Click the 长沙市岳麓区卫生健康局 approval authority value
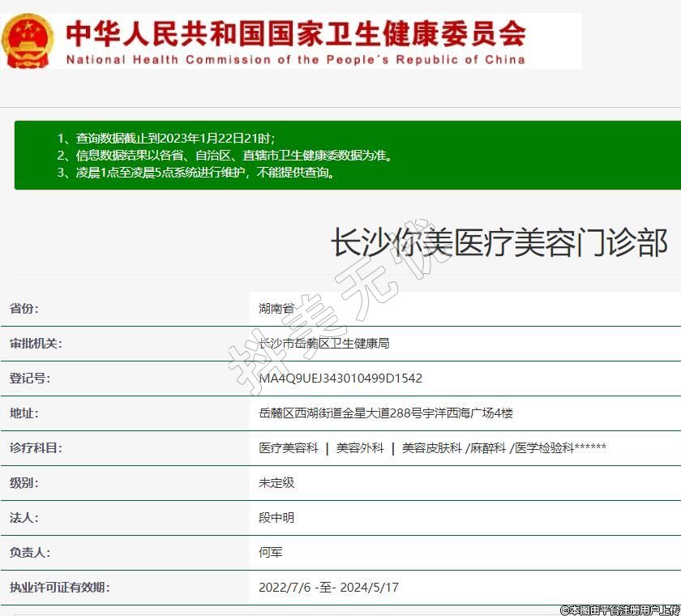 point(323,344)
